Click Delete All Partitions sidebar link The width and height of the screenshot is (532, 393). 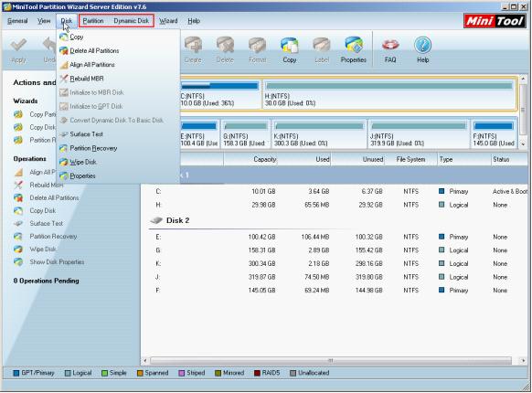click(54, 197)
